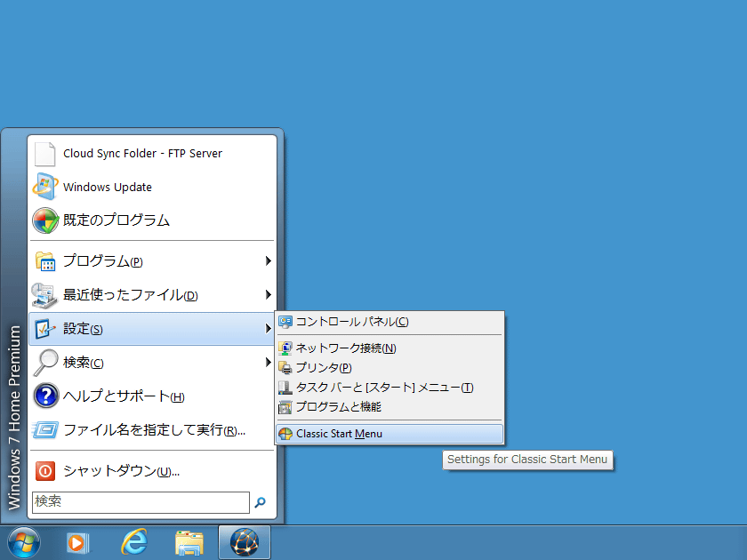
Task: Select the Windows Update menu entry
Action: coord(152,187)
